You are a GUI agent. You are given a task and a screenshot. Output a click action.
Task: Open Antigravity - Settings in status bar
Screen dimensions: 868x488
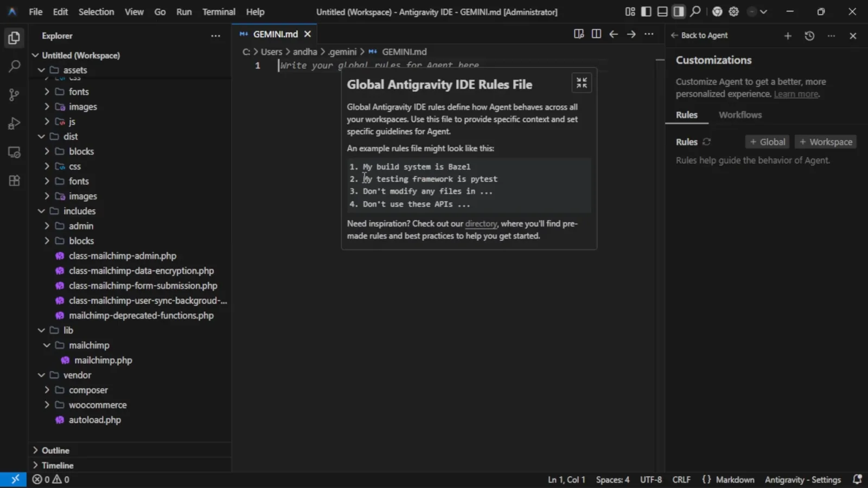coord(803,479)
